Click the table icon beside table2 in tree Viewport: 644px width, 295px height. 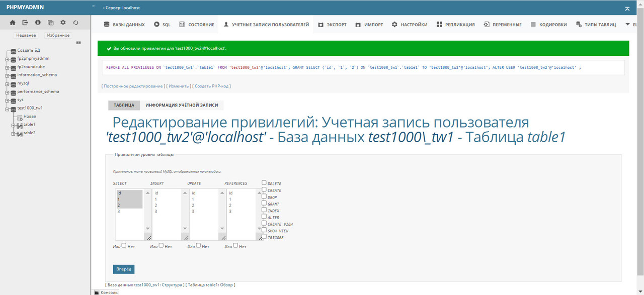(x=19, y=134)
